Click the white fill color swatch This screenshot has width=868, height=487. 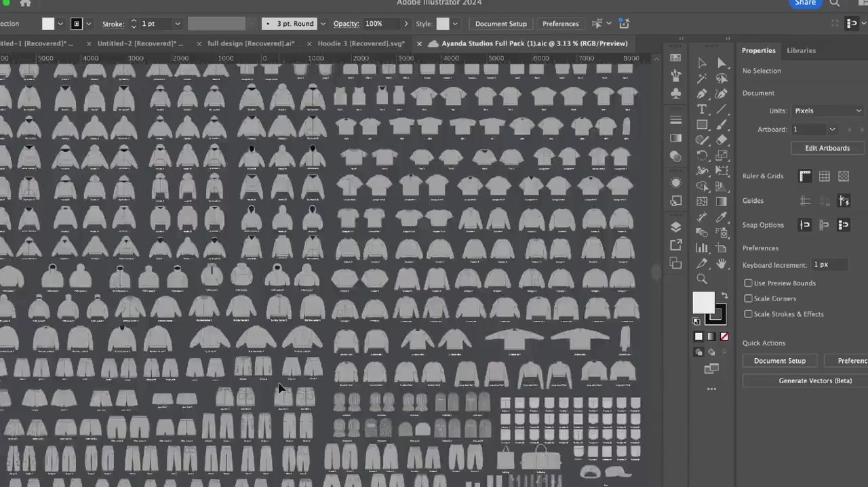[703, 303]
